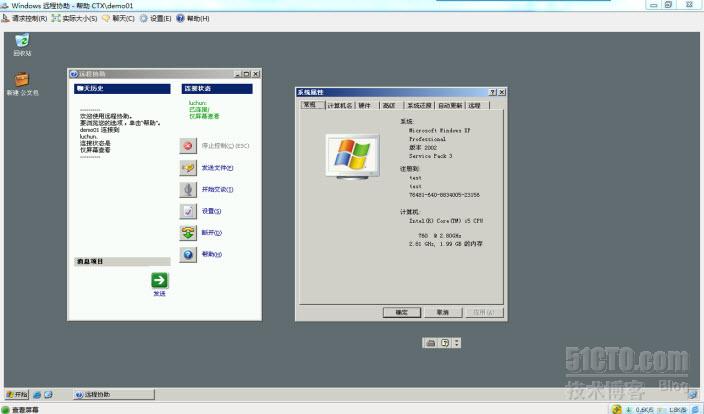Viewport: 704px width, 414px height.
Task: Click the 发送文件 link
Action: 217,168
